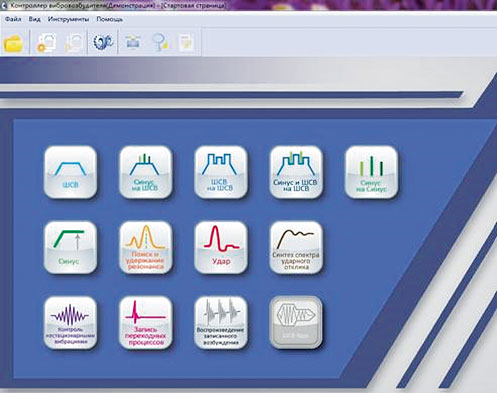Screen dimensions: 497x393
Task: Click the faded document toolbar icon beside it
Action: click(x=74, y=43)
